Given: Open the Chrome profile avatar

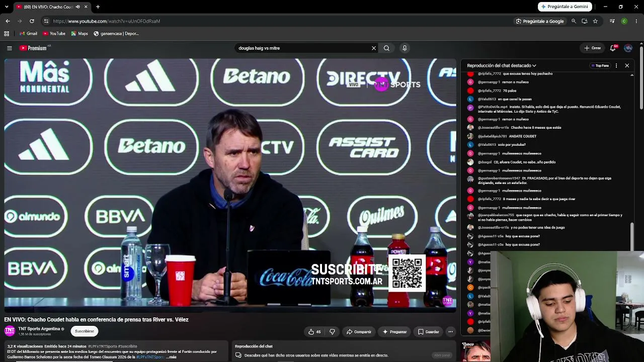Looking at the screenshot, I should [x=624, y=21].
